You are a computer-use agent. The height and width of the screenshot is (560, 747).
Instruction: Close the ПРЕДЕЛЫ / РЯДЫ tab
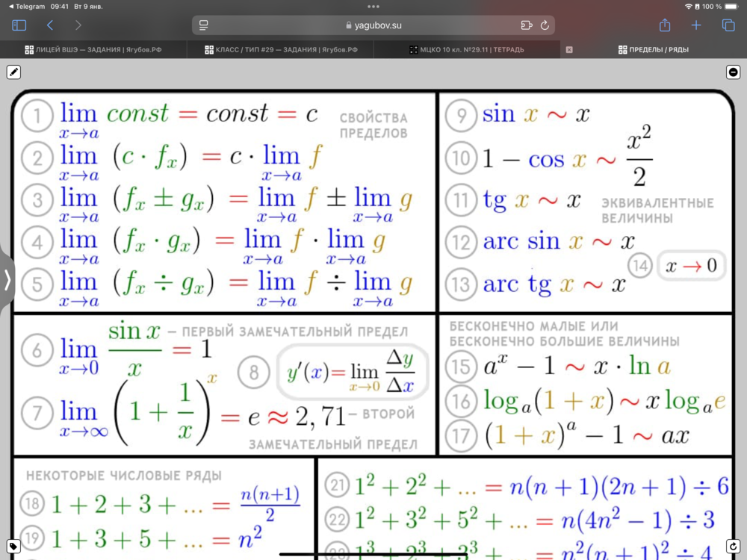click(x=569, y=50)
